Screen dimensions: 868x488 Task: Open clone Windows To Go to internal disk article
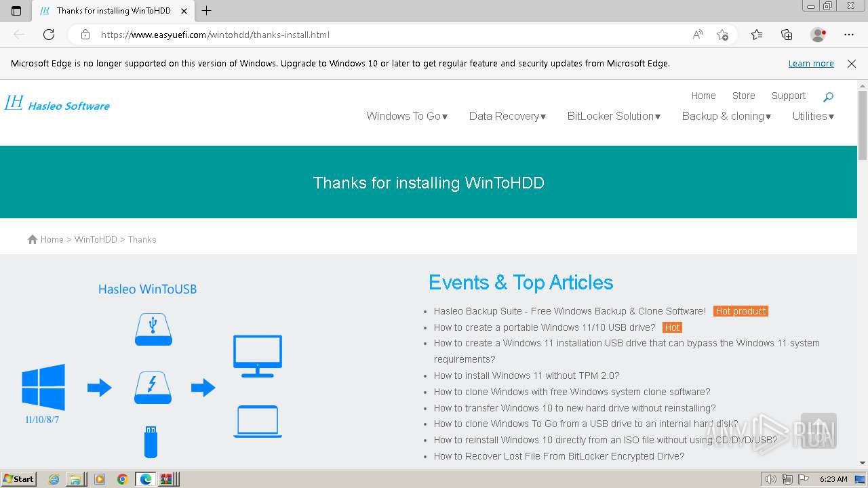coord(586,424)
